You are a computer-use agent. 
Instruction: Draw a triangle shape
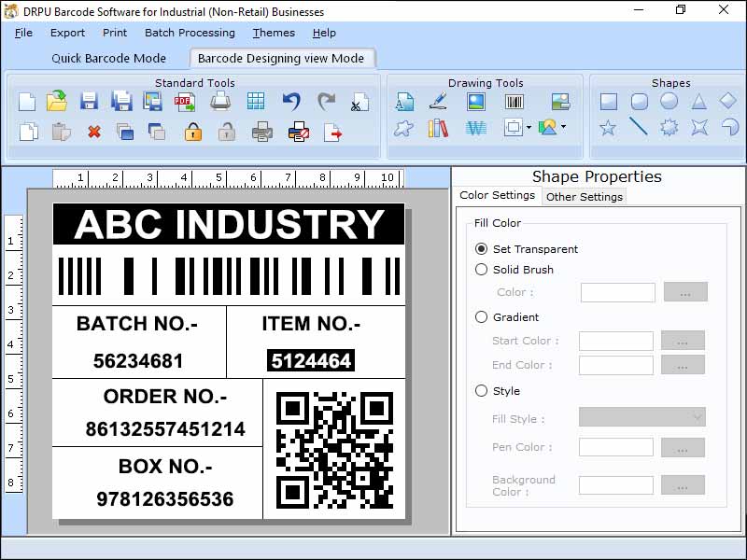[698, 102]
